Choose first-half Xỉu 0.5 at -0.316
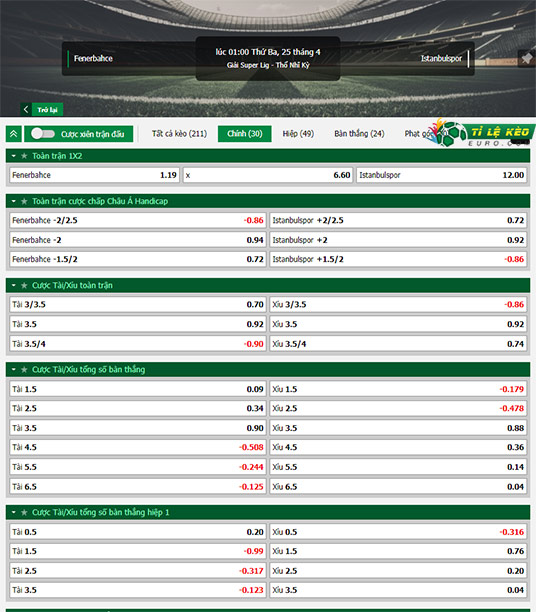Image resolution: width=536 pixels, height=612 pixels. [x=398, y=532]
